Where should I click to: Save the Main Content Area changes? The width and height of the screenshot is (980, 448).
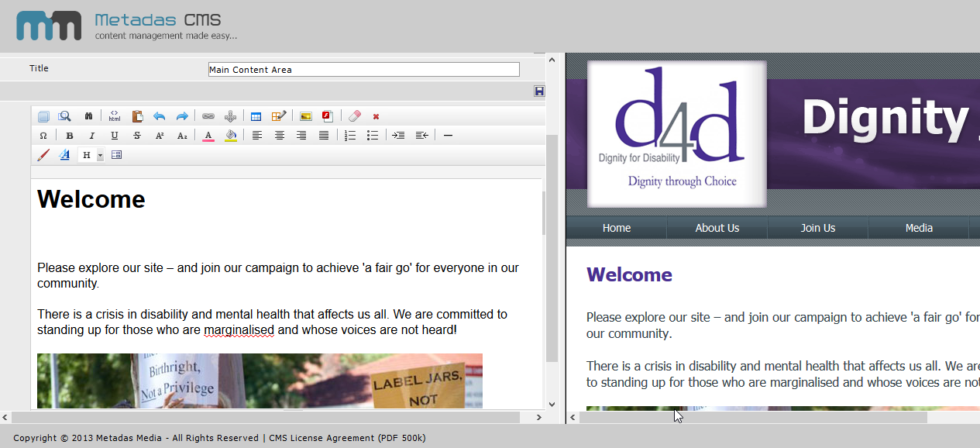pyautogui.click(x=538, y=91)
